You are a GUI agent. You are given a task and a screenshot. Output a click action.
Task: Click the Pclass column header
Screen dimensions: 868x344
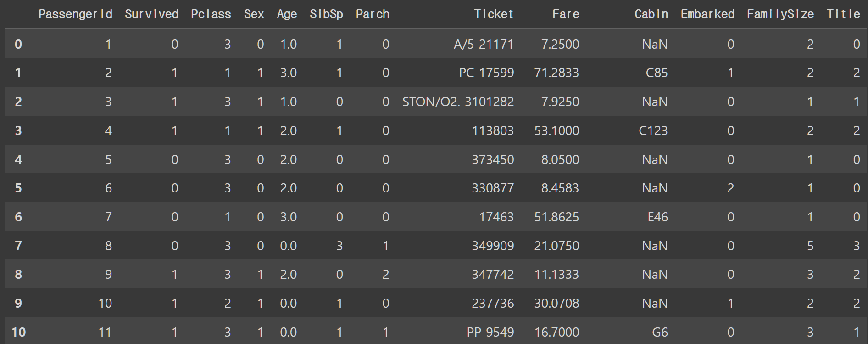[211, 14]
